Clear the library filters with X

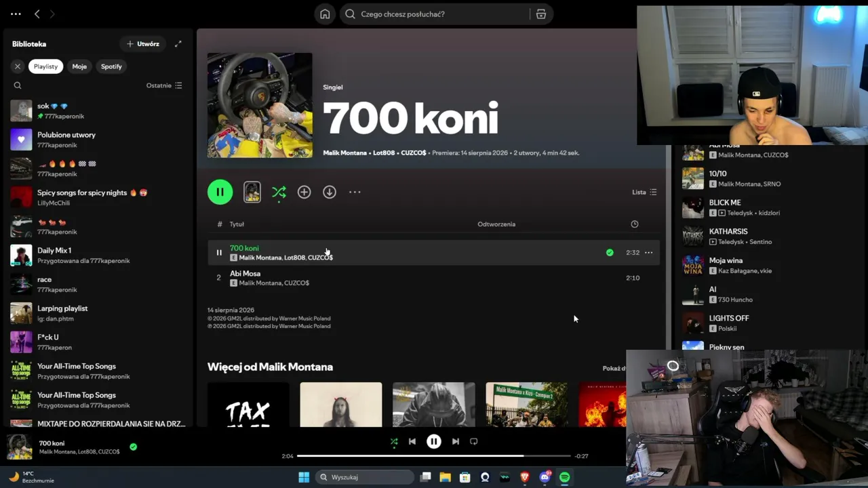pyautogui.click(x=18, y=66)
